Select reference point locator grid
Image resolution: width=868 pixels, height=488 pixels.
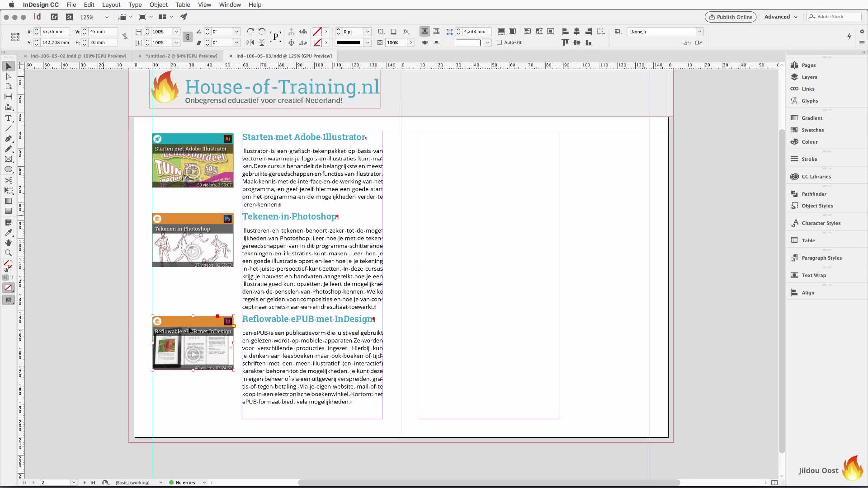(15, 37)
